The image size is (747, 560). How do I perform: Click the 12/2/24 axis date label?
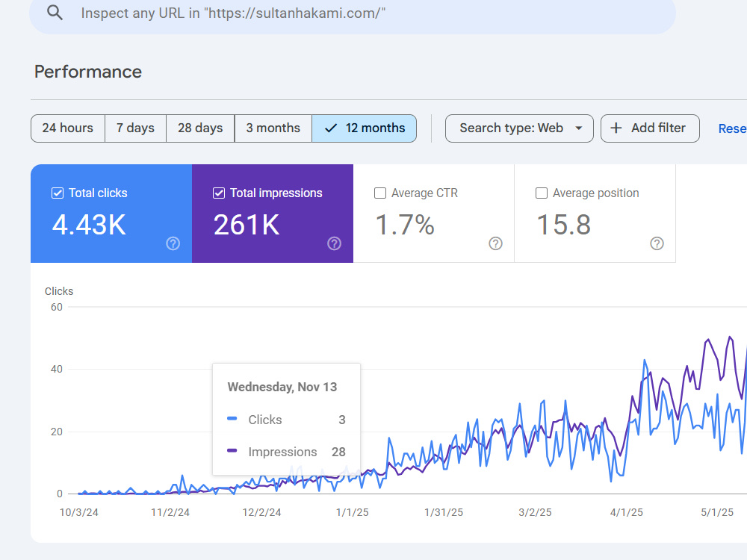[x=261, y=512]
